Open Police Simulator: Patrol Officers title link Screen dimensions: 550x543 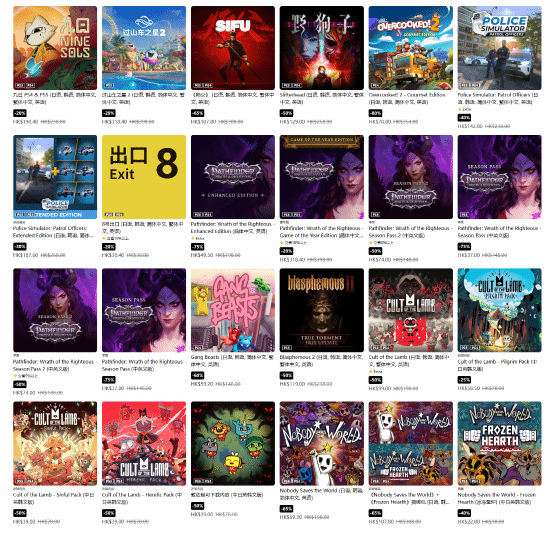[498, 98]
